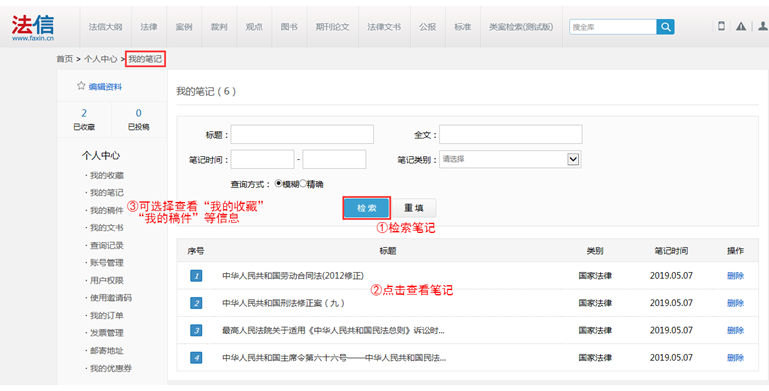This screenshot has width=769, height=391.
Task: Open the 公报 nav item
Action: (428, 27)
